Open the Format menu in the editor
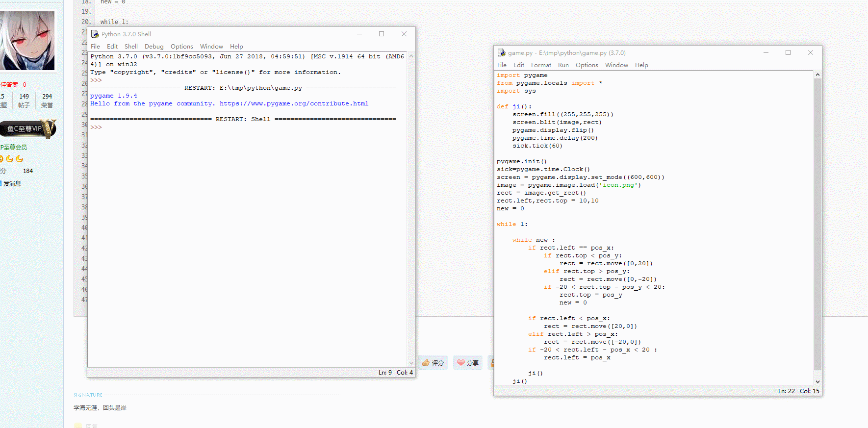This screenshot has width=868, height=428. [541, 65]
